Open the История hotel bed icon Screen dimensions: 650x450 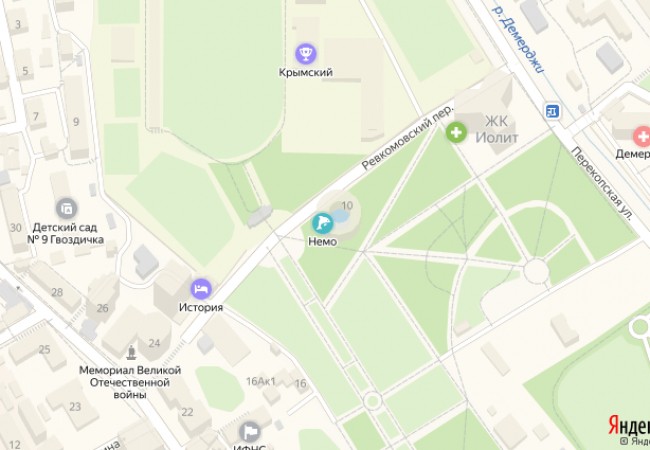click(201, 289)
